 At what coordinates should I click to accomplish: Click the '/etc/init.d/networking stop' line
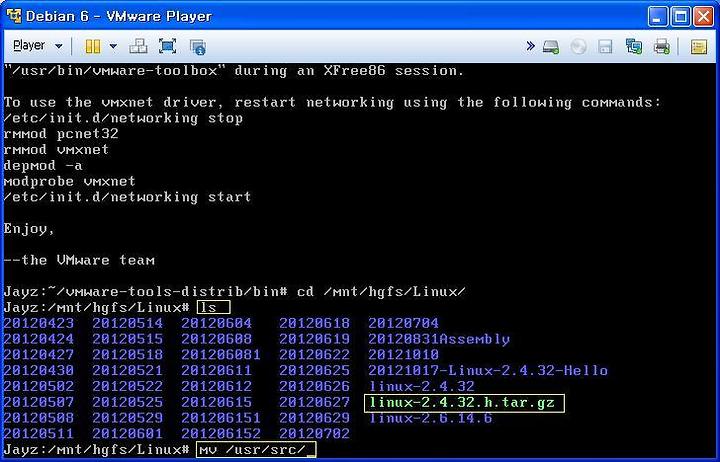[123, 118]
